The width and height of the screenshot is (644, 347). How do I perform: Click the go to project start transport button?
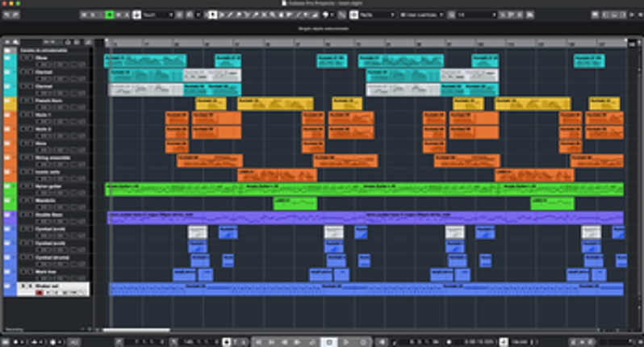point(259,341)
